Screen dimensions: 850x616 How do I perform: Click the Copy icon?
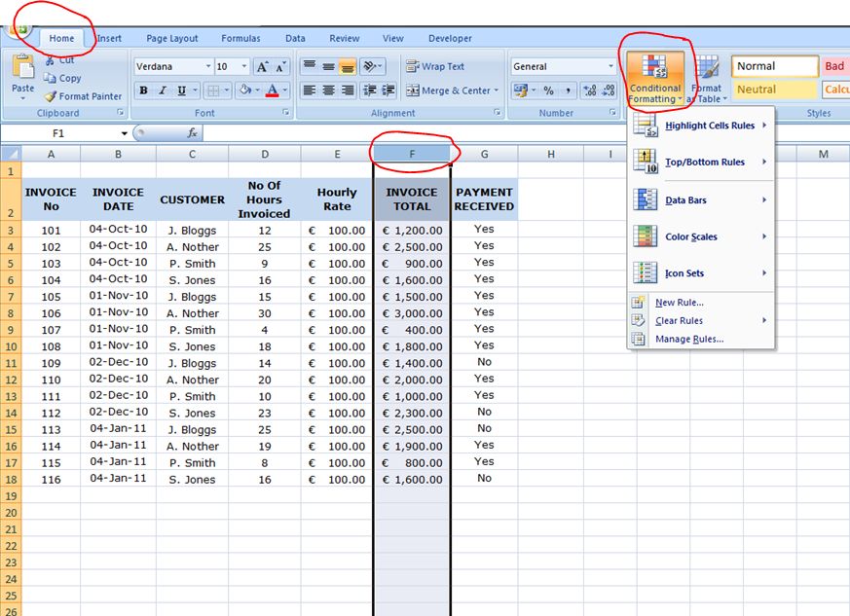point(51,78)
